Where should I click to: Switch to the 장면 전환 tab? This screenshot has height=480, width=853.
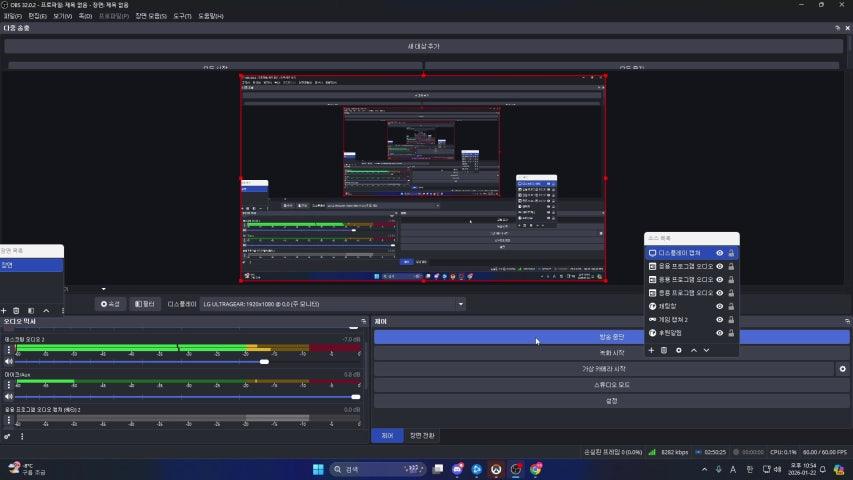(422, 435)
